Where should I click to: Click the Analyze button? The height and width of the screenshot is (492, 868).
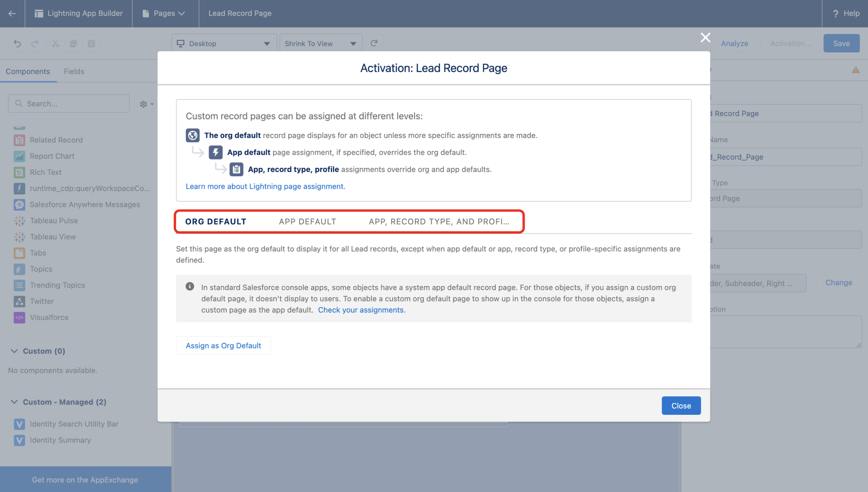tap(735, 43)
